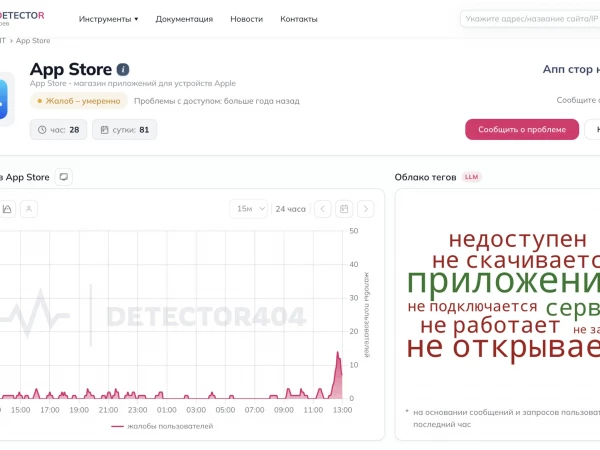The image size is (600, 450).
Task: Go to previous chart period arrow
Action: pos(323,209)
